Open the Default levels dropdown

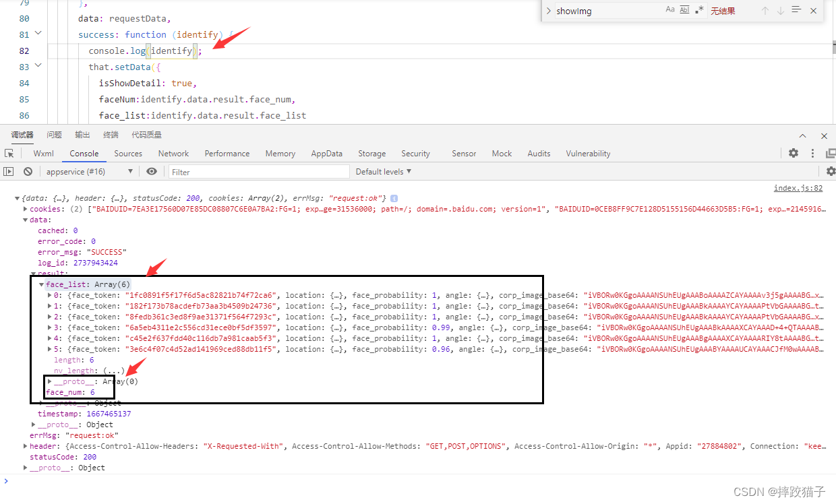(383, 172)
